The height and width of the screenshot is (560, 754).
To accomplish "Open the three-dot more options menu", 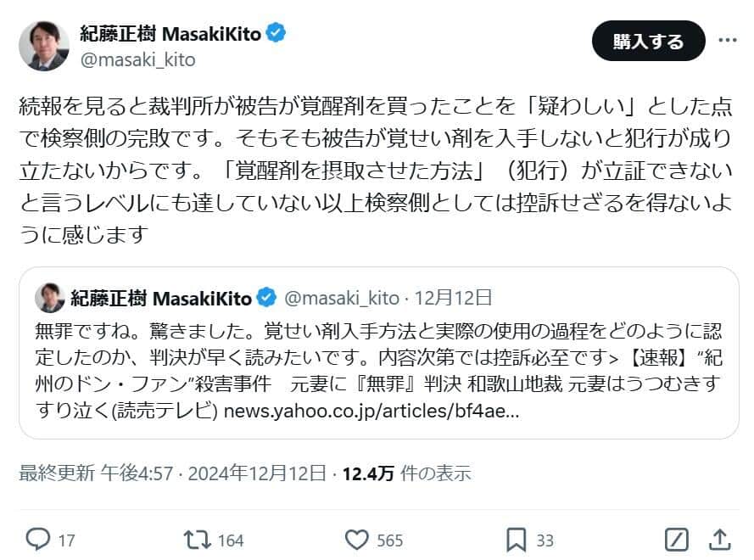I will [x=729, y=38].
